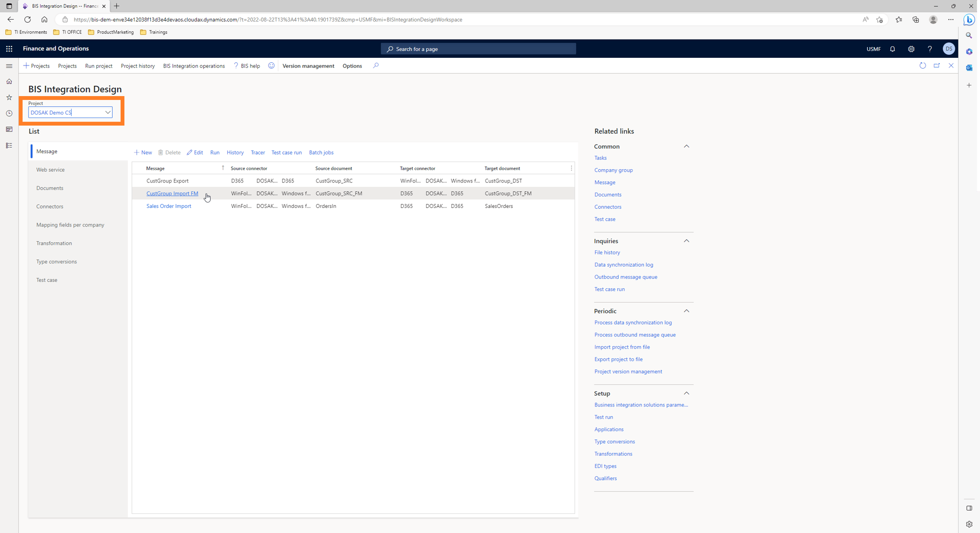Toggle the navigation pane with hamburger icon
980x533 pixels.
pos(9,65)
